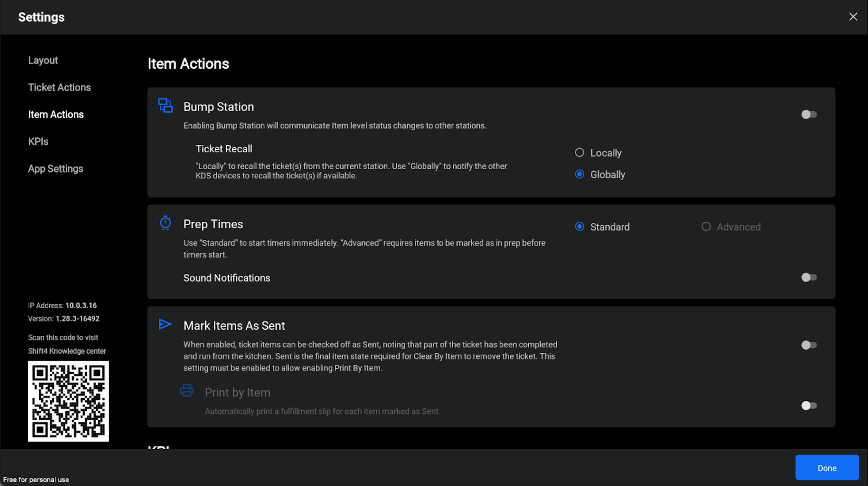The width and height of the screenshot is (868, 486).
Task: Click the Prep Times stopwatch icon
Action: (x=165, y=223)
